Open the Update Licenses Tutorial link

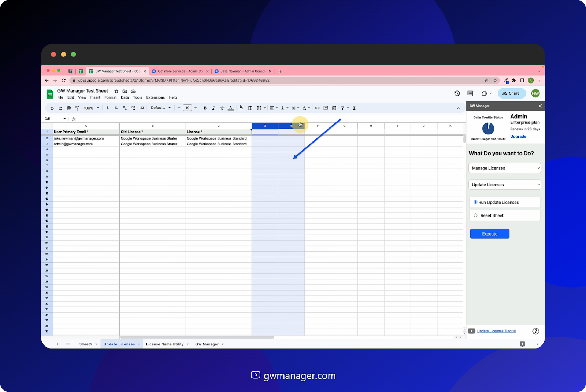(x=497, y=331)
